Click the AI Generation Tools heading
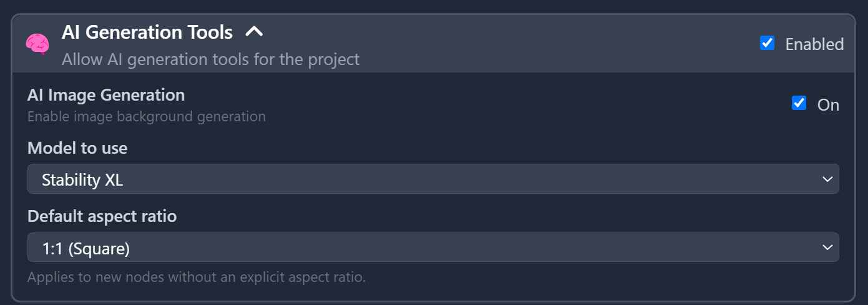 pos(147,32)
